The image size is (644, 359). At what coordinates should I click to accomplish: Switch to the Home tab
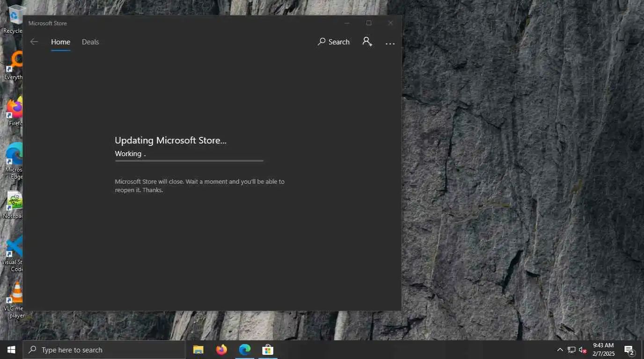click(60, 42)
